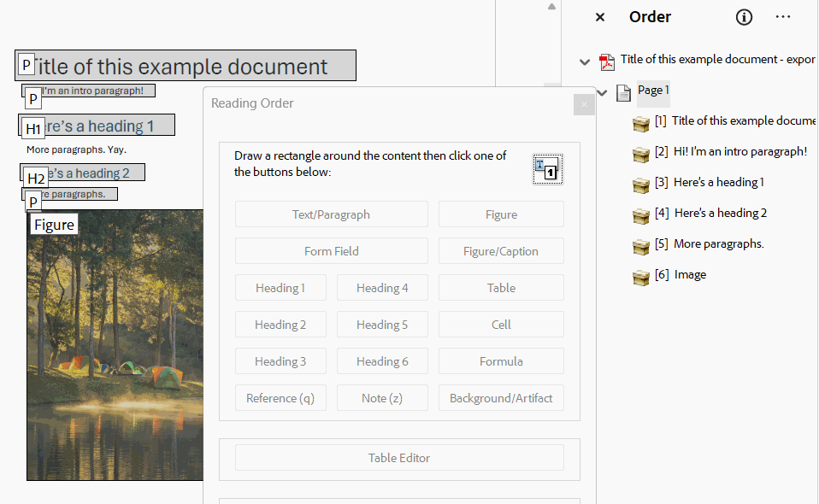Collapse the document root in Order tree
This screenshot has width=819, height=504.
[x=585, y=62]
